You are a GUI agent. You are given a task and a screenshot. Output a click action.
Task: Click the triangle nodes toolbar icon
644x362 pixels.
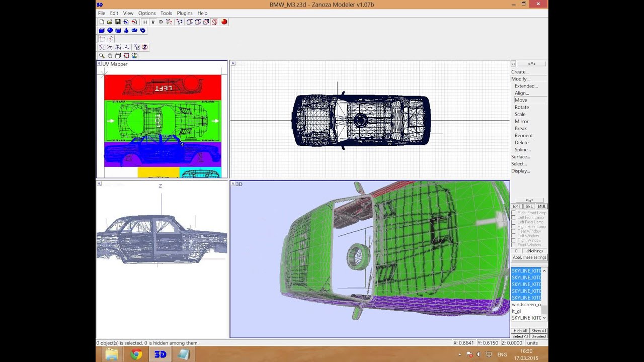coord(180,22)
